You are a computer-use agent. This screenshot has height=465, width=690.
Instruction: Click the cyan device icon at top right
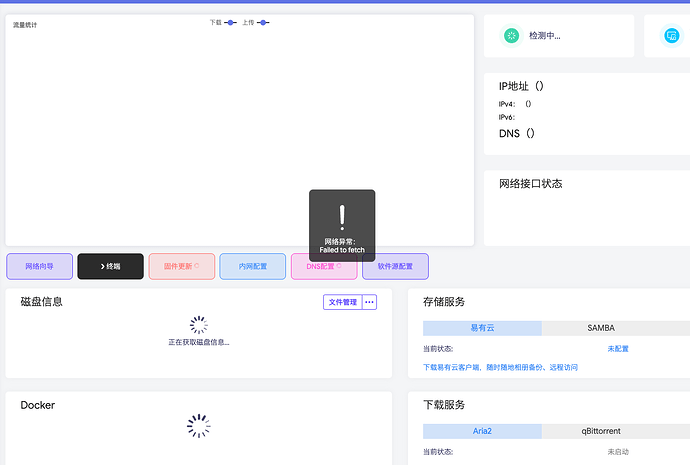pos(674,36)
